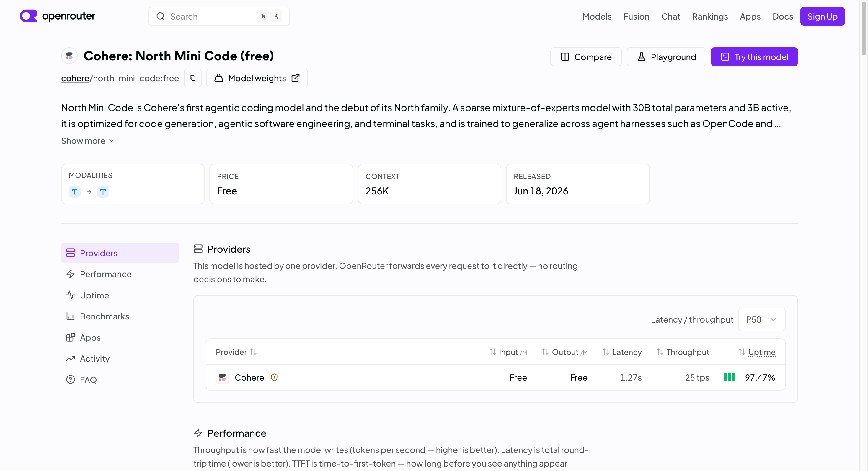Click the search magnifier icon
This screenshot has height=471, width=868.
(x=161, y=17)
